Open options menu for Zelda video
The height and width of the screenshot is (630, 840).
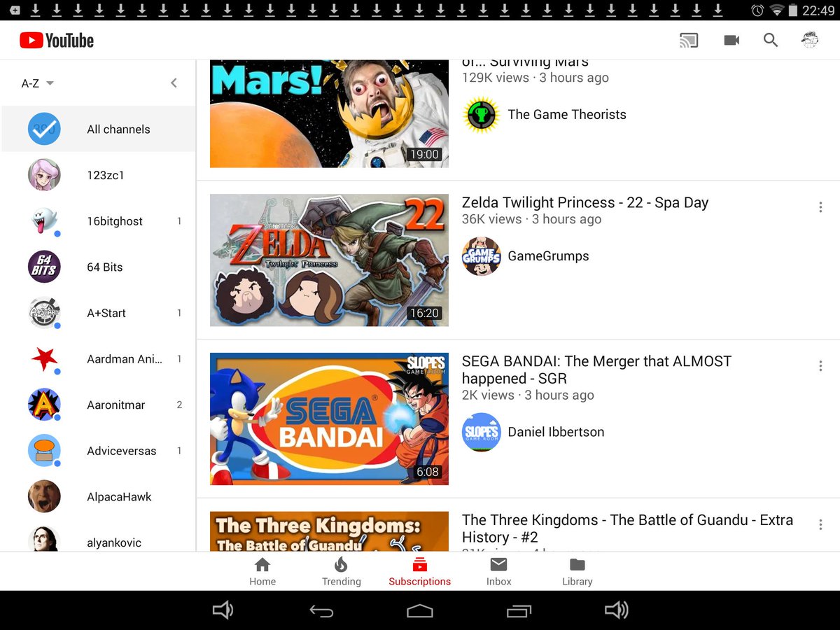820,207
